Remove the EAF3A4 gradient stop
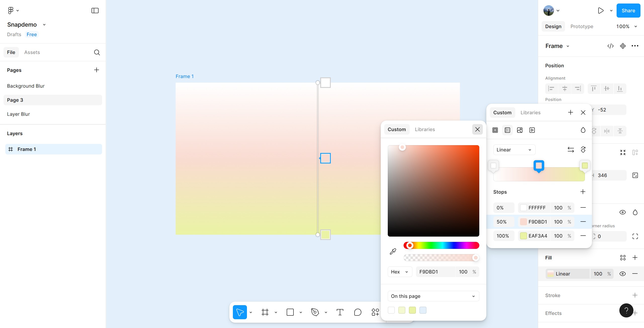This screenshot has height=328, width=644. [x=583, y=236]
